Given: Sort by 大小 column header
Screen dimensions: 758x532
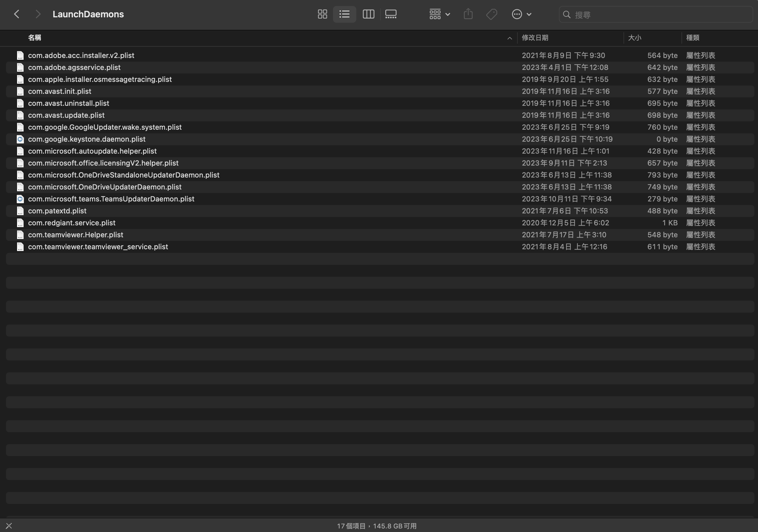Looking at the screenshot, I should pos(634,38).
